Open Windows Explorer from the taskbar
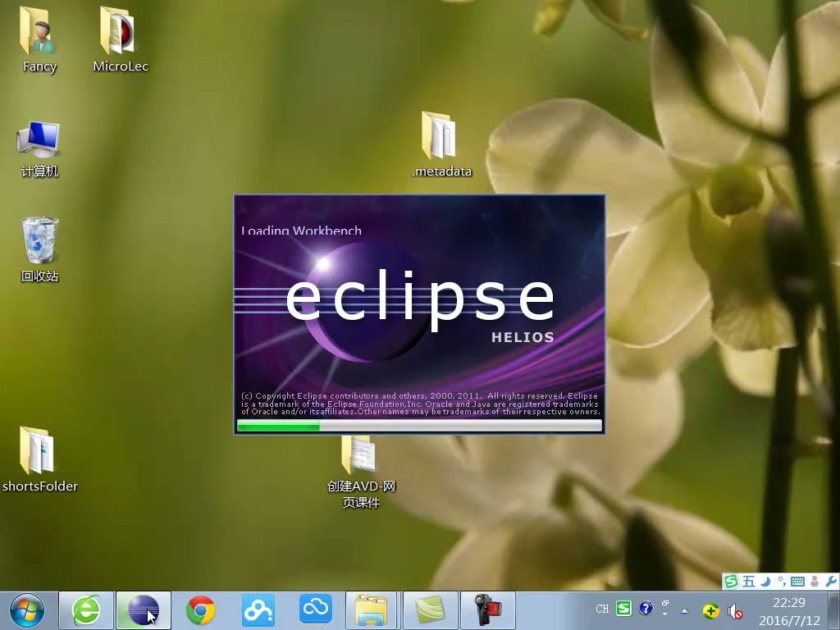Viewport: 840px width, 630px height. click(372, 610)
